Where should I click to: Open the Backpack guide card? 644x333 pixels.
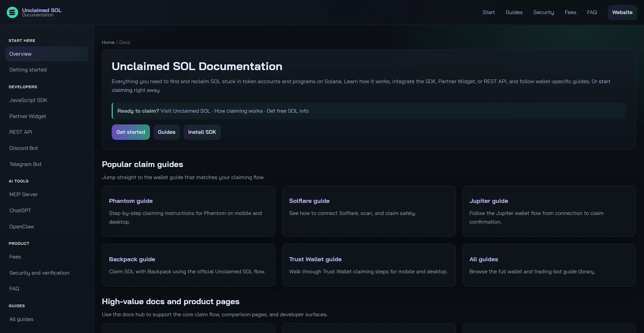pos(189,265)
